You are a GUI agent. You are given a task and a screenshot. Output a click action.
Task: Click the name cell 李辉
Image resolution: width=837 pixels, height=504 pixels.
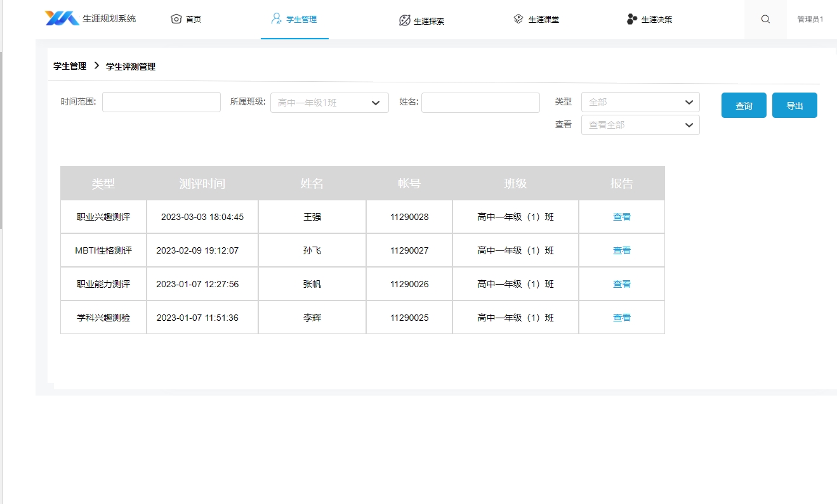(312, 318)
